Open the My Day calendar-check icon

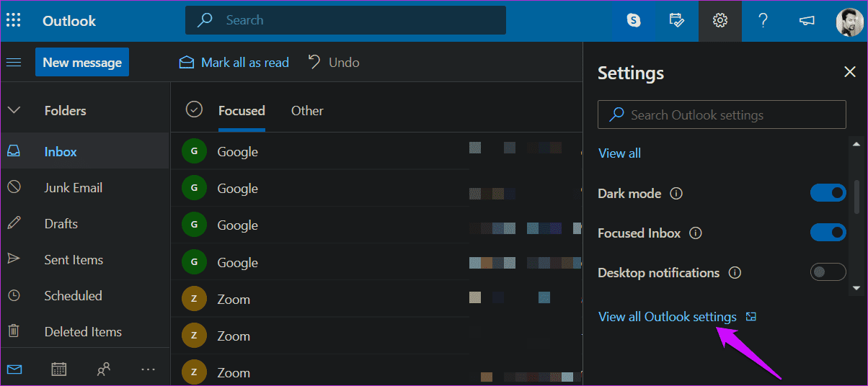677,20
